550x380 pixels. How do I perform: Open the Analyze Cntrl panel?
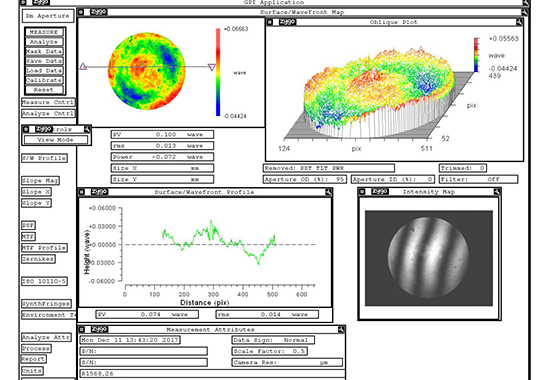[x=48, y=114]
